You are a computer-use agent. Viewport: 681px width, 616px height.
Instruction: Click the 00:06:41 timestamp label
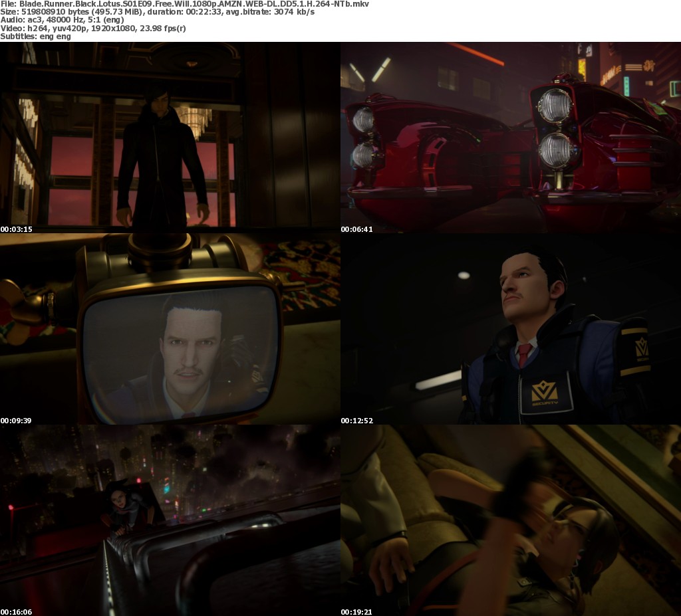[x=356, y=229]
